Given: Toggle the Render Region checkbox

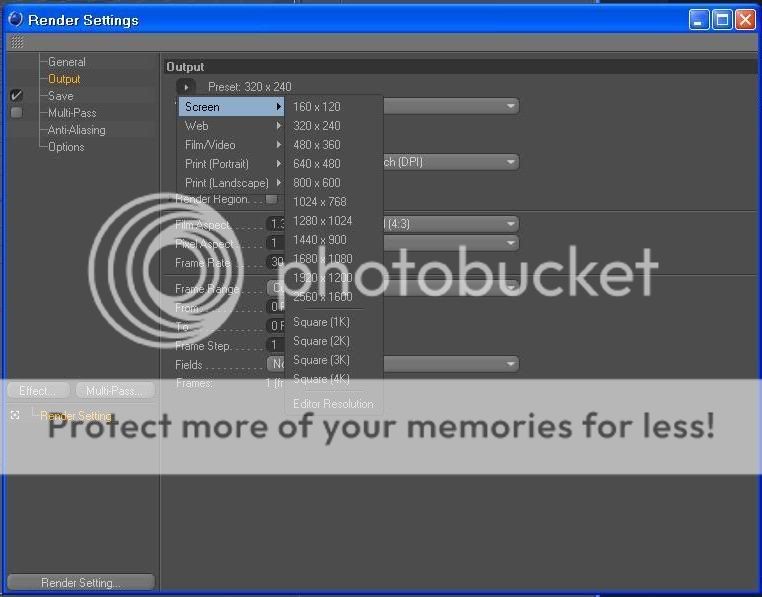Looking at the screenshot, I should pyautogui.click(x=271, y=199).
